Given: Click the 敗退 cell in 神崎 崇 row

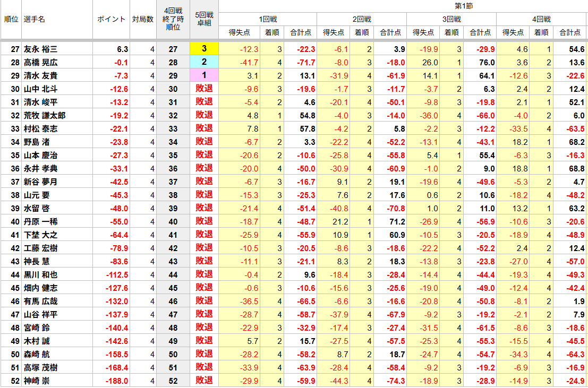Looking at the screenshot, I should point(204,381).
